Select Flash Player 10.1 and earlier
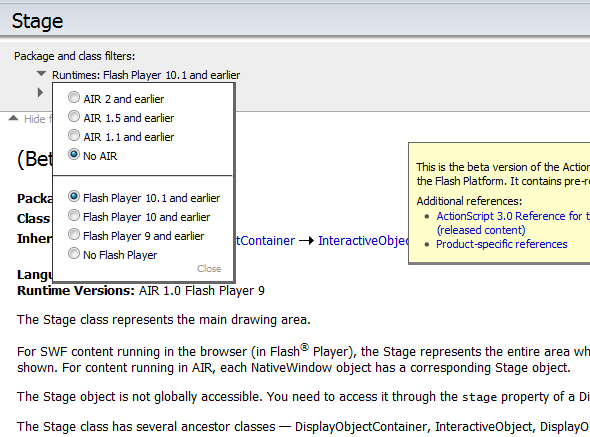 74,196
